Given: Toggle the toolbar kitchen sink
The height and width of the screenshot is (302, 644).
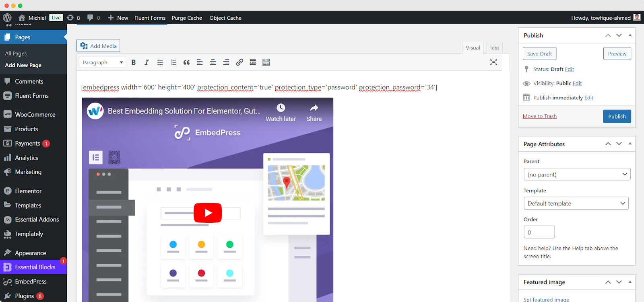Looking at the screenshot, I should pos(266,62).
